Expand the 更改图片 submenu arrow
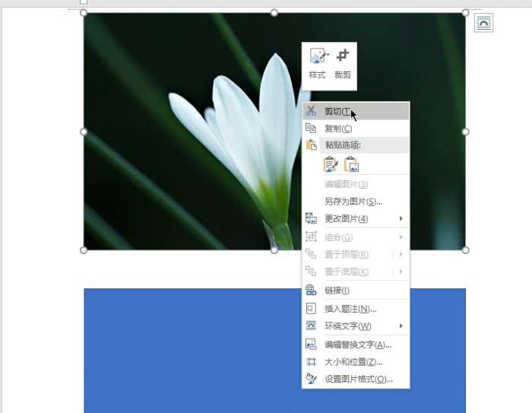The image size is (532, 413). pyautogui.click(x=401, y=218)
